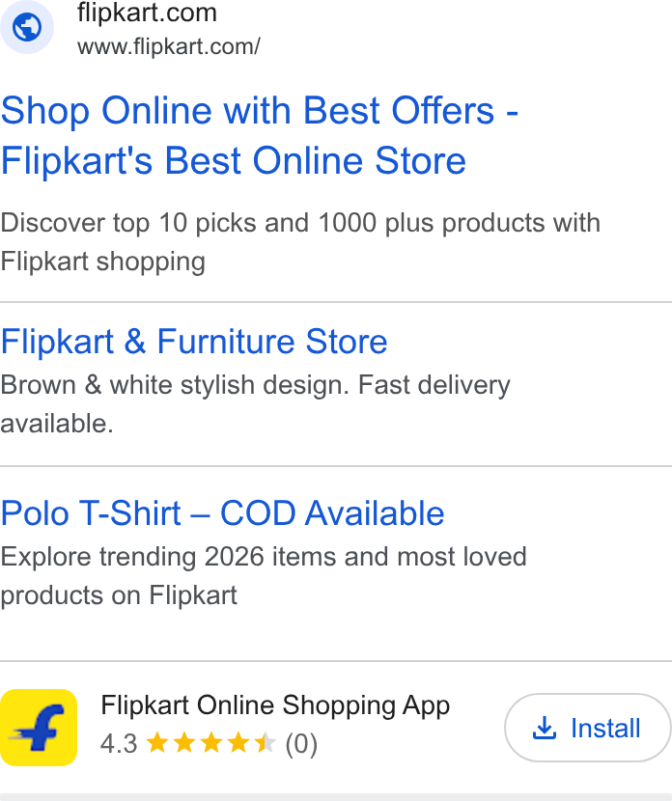
Task: Open the Shop Online with Best Offers headline
Action: [260, 135]
